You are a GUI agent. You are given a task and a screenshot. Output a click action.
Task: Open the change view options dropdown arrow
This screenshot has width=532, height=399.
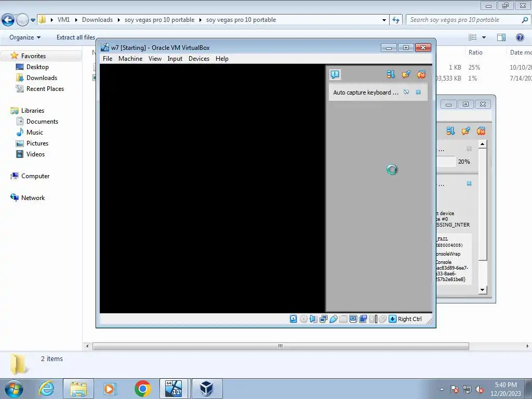(x=484, y=37)
